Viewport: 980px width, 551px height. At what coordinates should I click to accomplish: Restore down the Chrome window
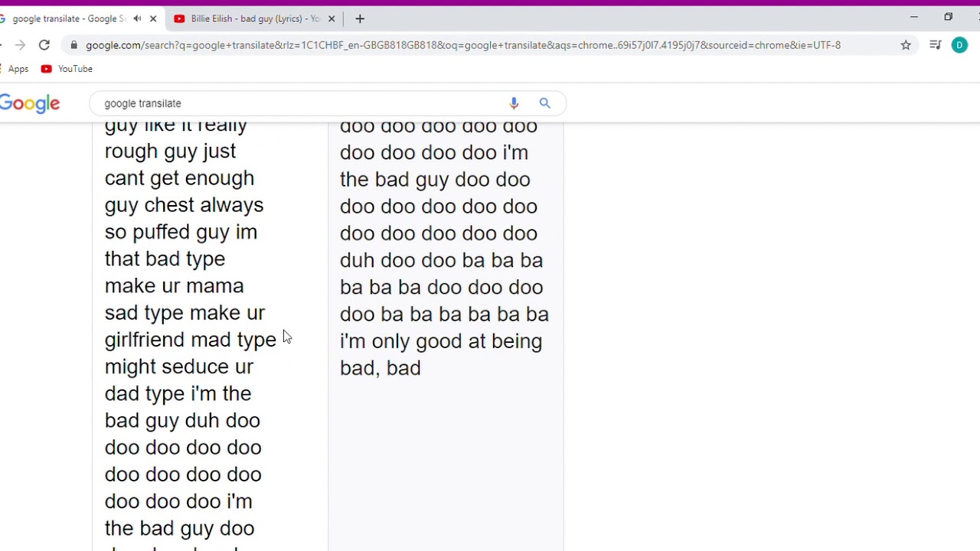(948, 17)
